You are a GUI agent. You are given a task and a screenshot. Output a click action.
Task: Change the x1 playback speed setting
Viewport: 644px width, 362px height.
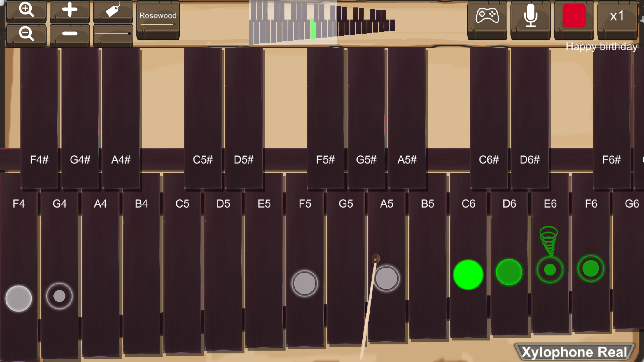coord(617,17)
